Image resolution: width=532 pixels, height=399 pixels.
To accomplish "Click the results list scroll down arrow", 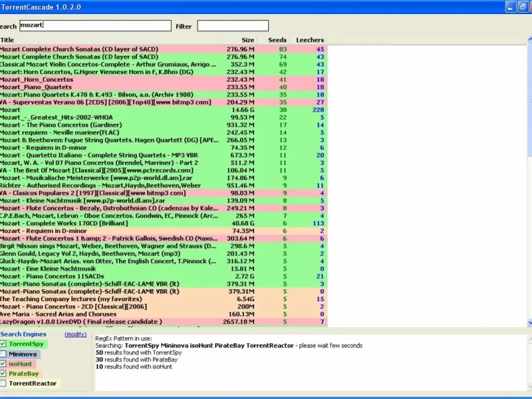I will (529, 323).
